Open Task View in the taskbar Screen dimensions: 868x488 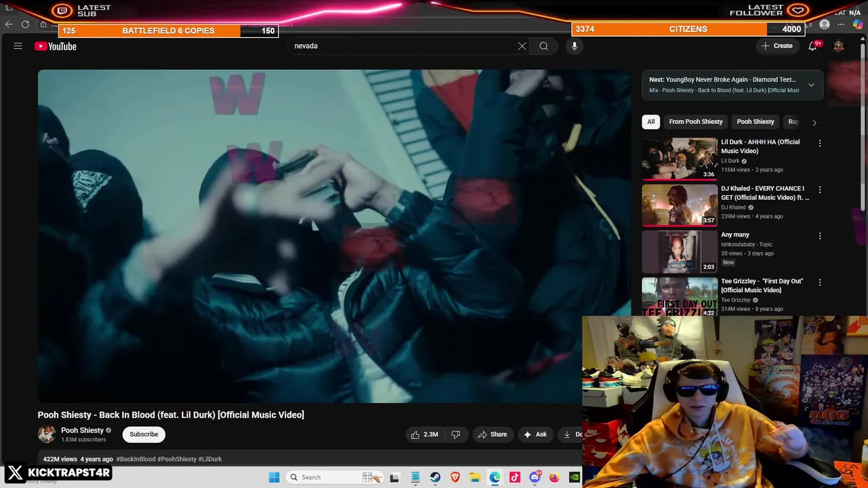coord(395,477)
